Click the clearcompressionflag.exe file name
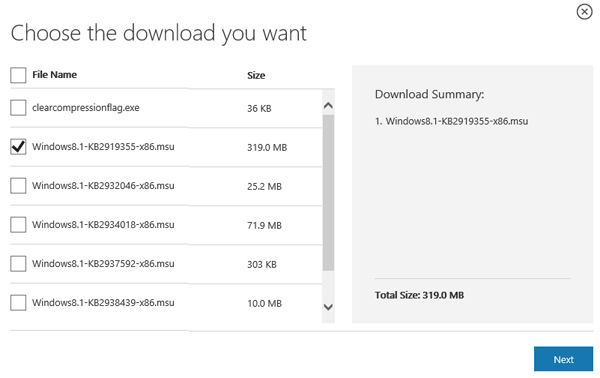600x378 pixels. coord(86,108)
